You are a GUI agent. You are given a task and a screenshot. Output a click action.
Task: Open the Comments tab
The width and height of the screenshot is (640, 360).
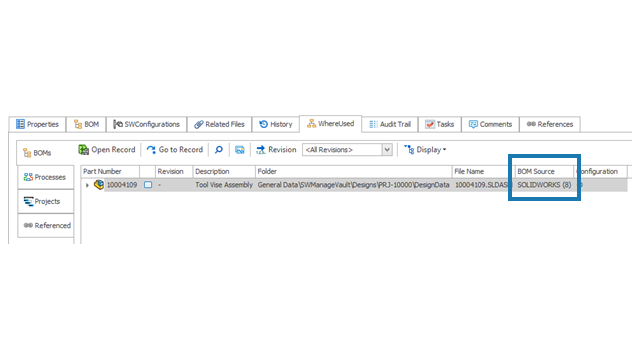click(x=490, y=124)
